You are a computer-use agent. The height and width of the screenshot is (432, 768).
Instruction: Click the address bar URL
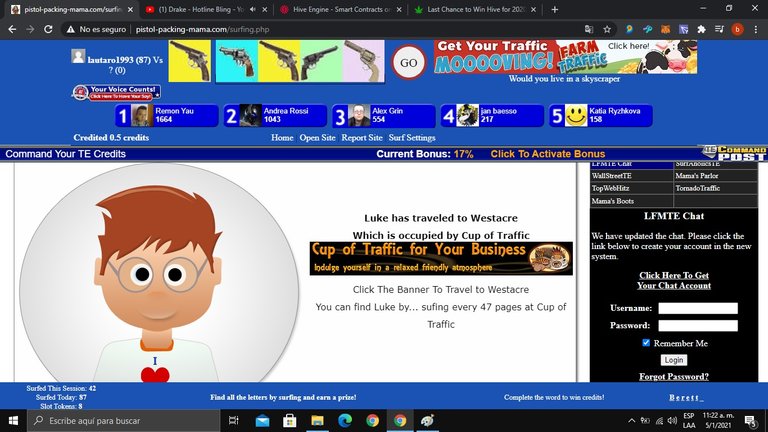[202, 29]
